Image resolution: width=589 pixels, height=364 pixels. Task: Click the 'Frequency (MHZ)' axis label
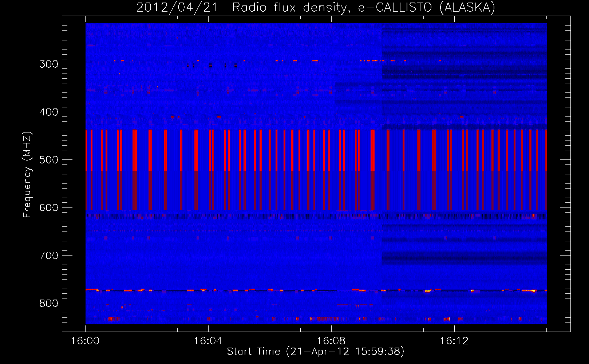(27, 174)
